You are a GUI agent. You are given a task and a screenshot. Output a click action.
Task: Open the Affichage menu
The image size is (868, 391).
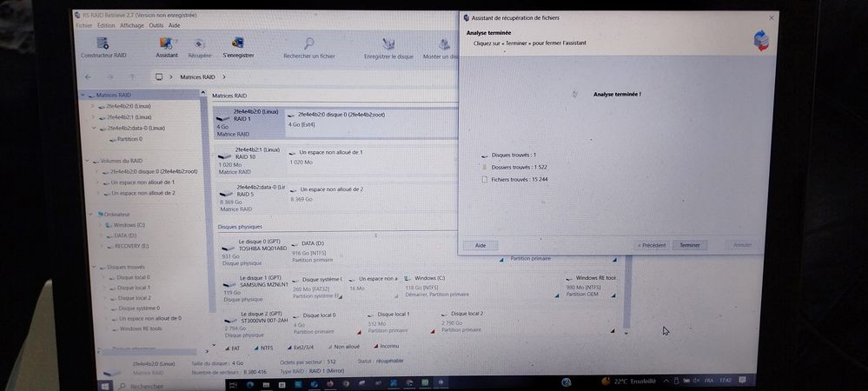132,25
